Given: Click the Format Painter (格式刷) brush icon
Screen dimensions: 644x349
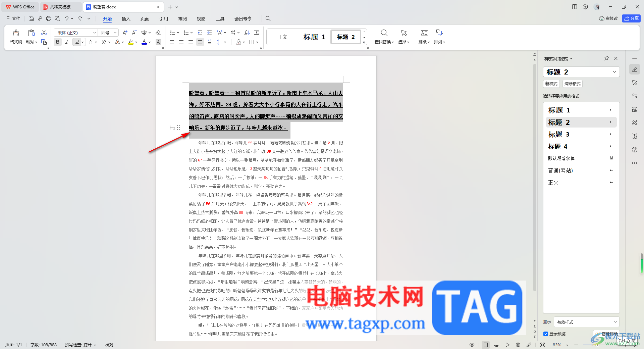Looking at the screenshot, I should pyautogui.click(x=16, y=33).
